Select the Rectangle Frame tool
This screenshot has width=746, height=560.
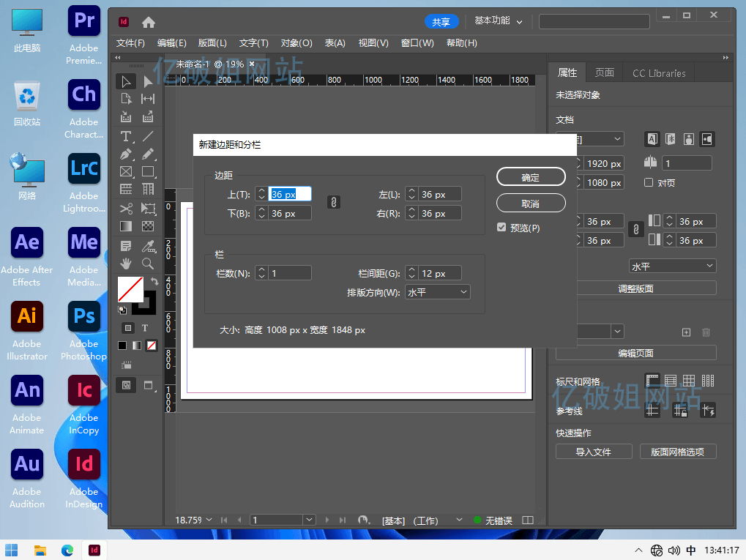pyautogui.click(x=126, y=172)
